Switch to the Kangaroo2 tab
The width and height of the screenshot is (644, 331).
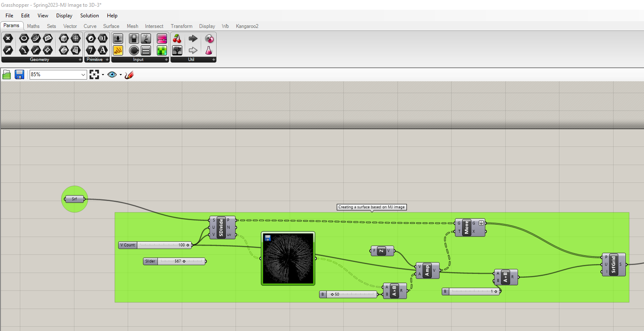247,26
